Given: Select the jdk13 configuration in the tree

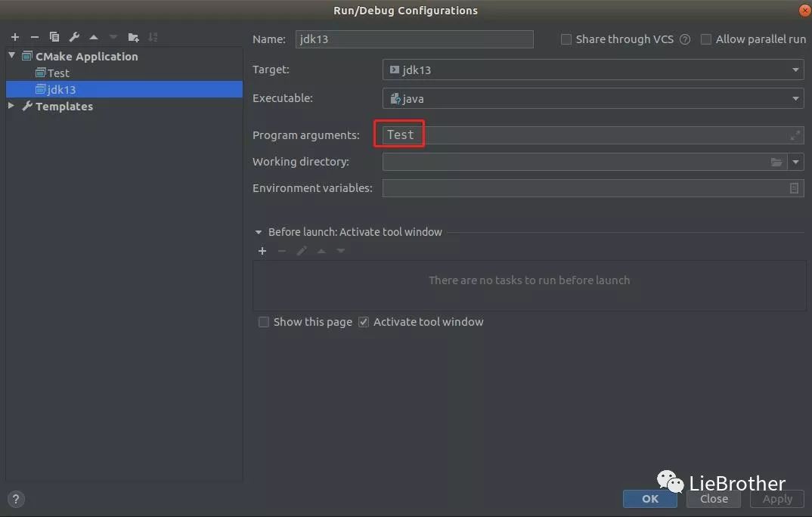Looking at the screenshot, I should coord(124,89).
